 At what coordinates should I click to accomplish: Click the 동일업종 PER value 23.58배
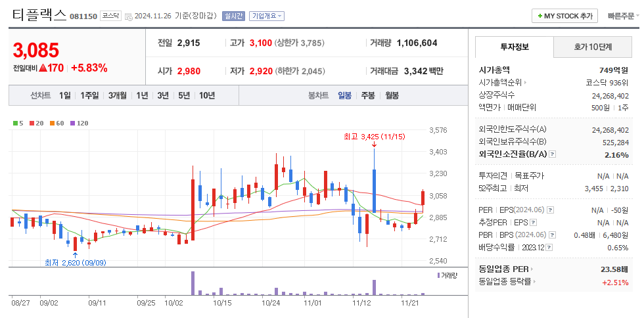pyautogui.click(x=614, y=270)
